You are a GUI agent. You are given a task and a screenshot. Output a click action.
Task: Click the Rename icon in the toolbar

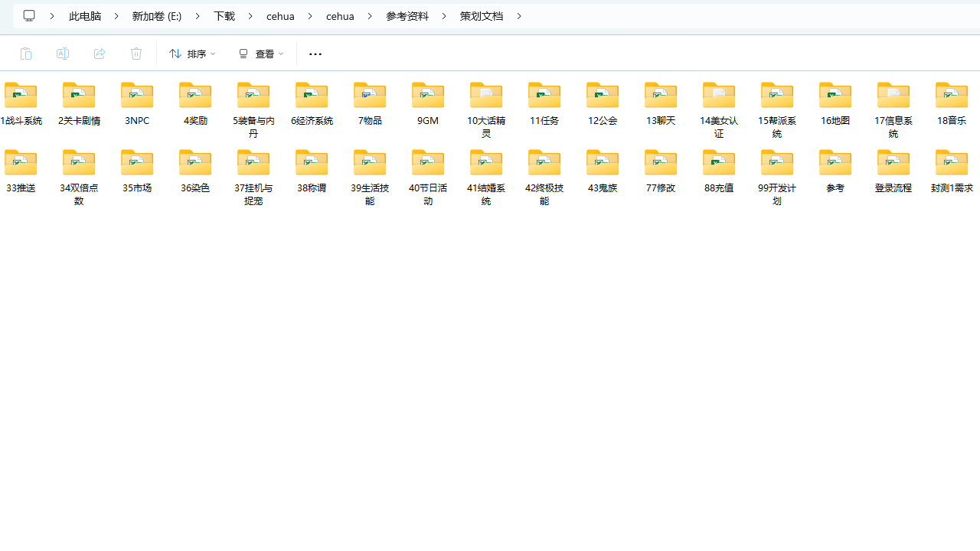click(63, 54)
